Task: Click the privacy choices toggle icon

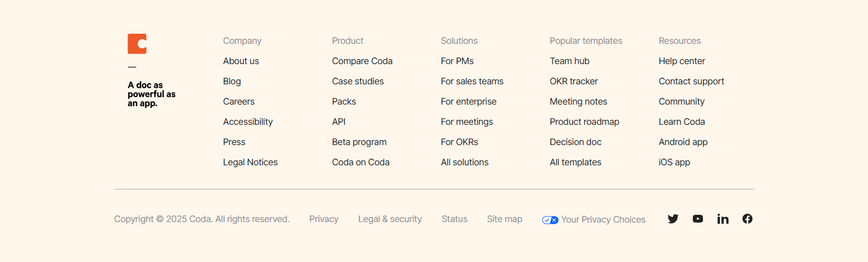Action: coord(550,220)
